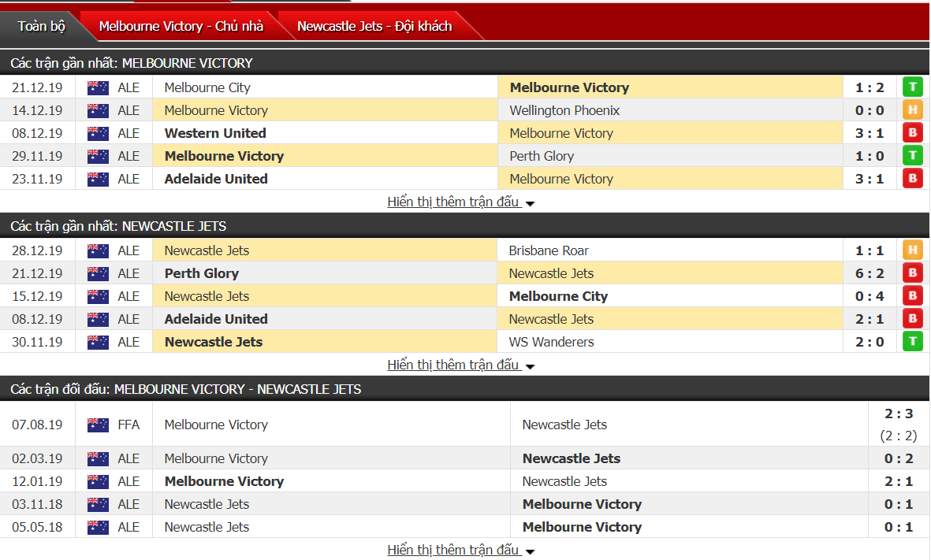Select the date 07.08.19

click(x=37, y=425)
